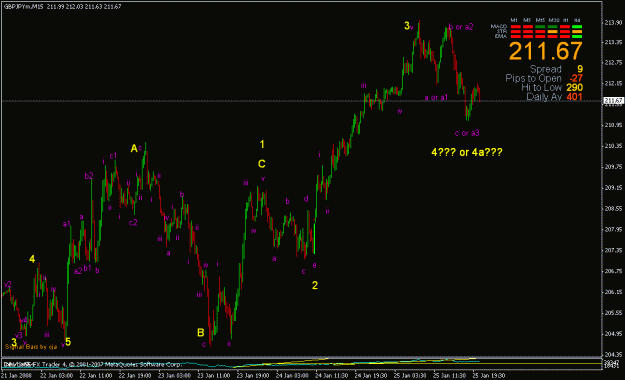Select the purple a1 wave label
The image size is (625, 380).
67,224
